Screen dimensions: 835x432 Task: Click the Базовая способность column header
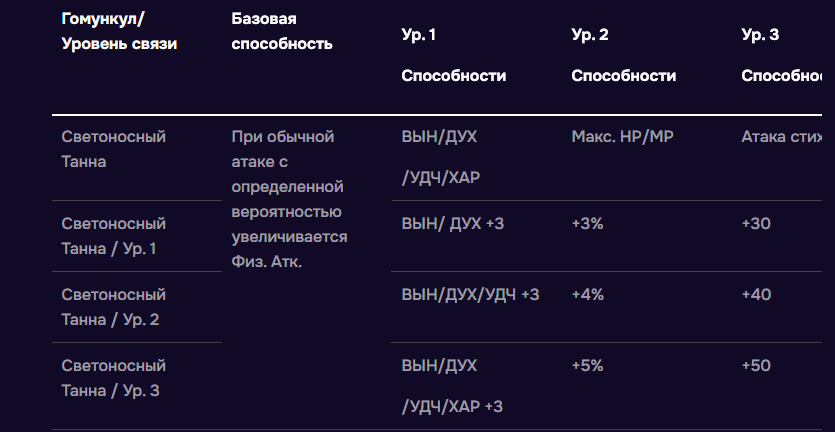(281, 31)
